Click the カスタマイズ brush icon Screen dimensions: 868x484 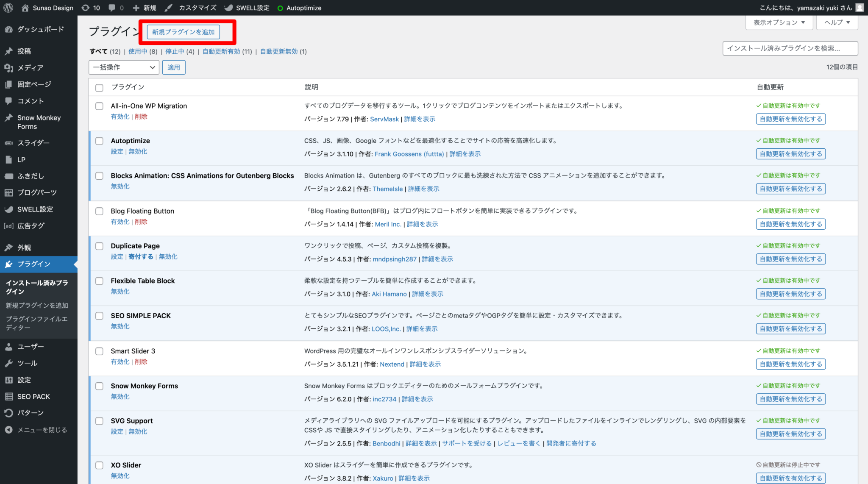pos(168,8)
